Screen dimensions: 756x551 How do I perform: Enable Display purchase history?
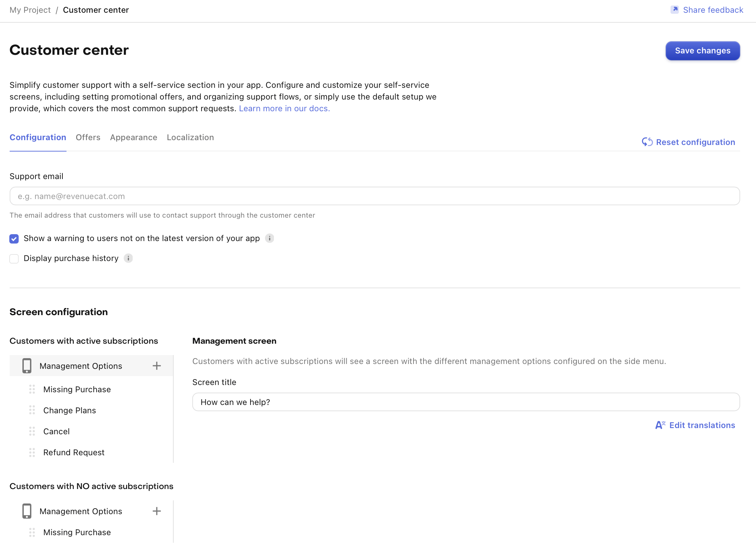pos(14,258)
